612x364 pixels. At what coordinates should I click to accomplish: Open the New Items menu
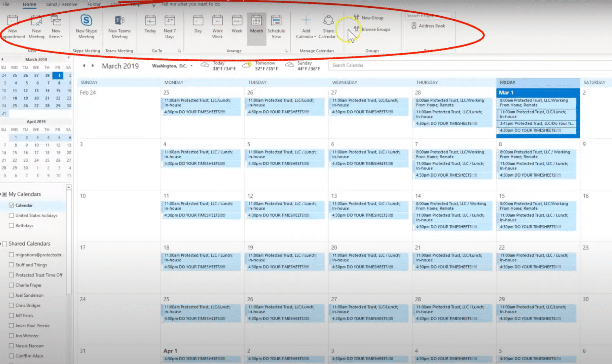[x=56, y=27]
